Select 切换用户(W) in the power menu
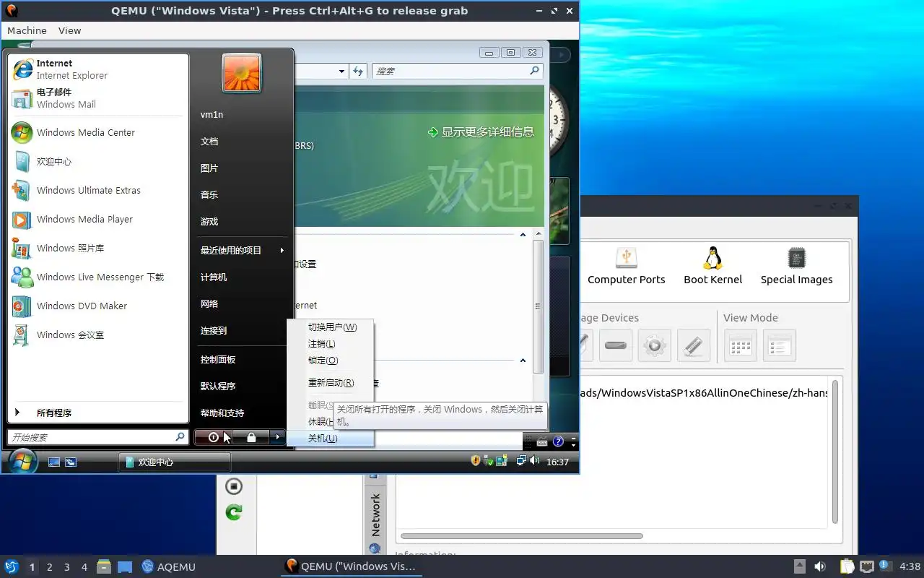 click(331, 327)
